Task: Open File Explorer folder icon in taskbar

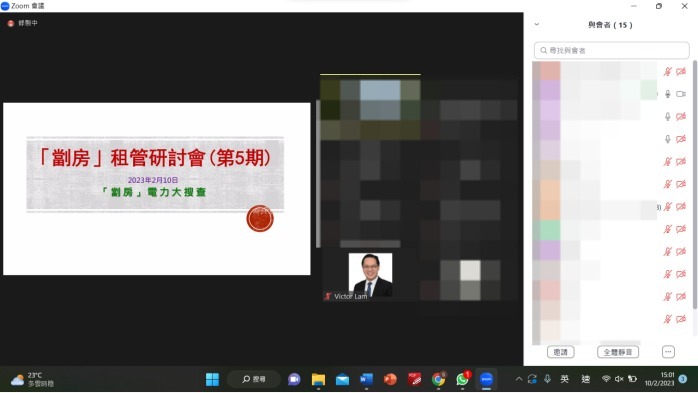Action: coord(318,379)
